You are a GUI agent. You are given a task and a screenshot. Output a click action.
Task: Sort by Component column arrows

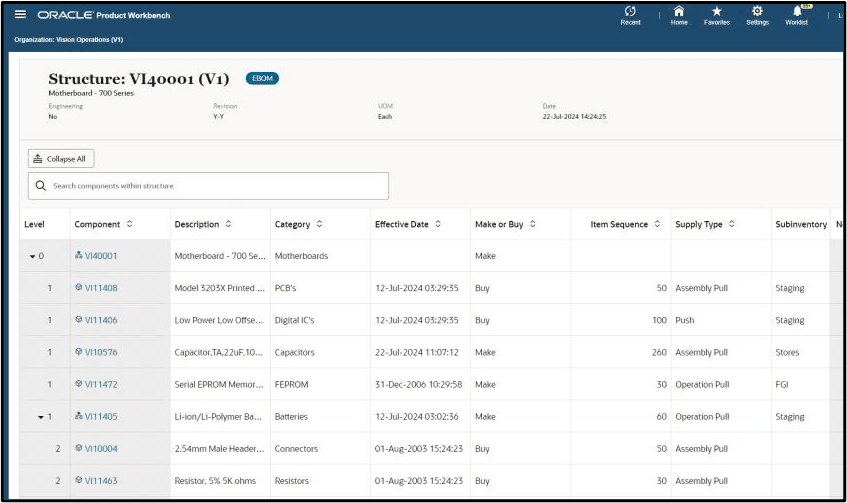click(x=130, y=224)
